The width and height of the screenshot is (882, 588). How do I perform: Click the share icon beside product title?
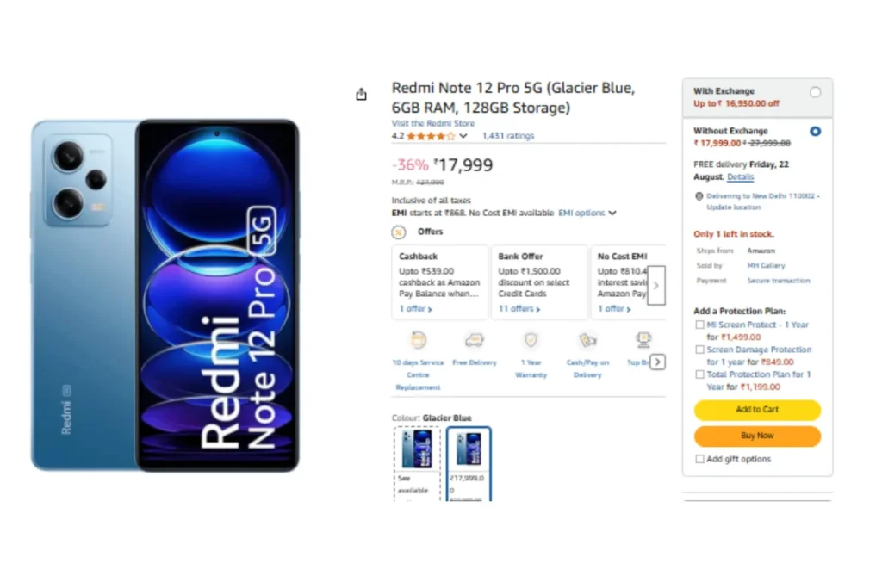click(x=362, y=95)
